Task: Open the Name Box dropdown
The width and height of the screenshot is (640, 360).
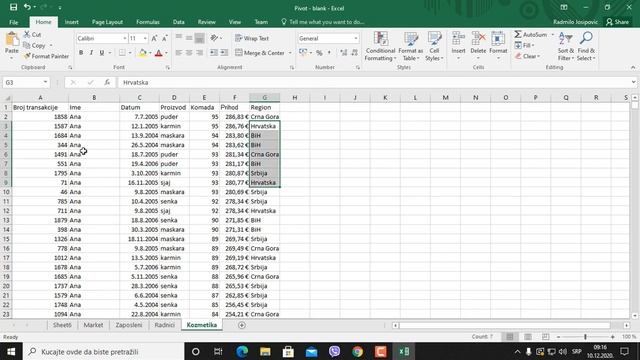Action: point(45,82)
